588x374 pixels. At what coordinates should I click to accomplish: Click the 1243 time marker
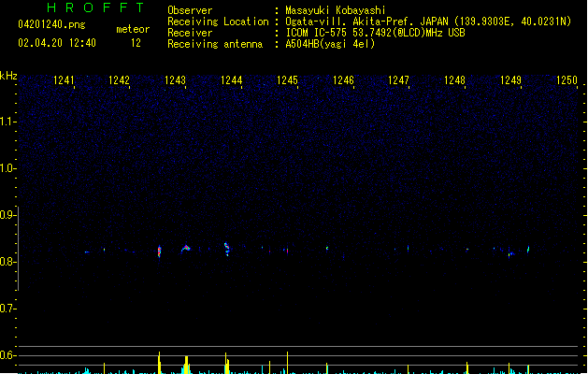(175, 80)
